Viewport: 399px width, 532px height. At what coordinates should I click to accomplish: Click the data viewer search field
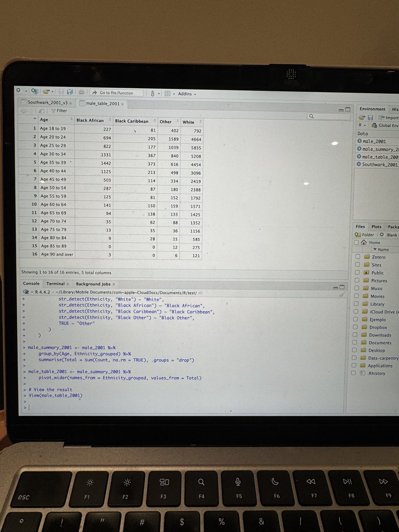tap(328, 116)
